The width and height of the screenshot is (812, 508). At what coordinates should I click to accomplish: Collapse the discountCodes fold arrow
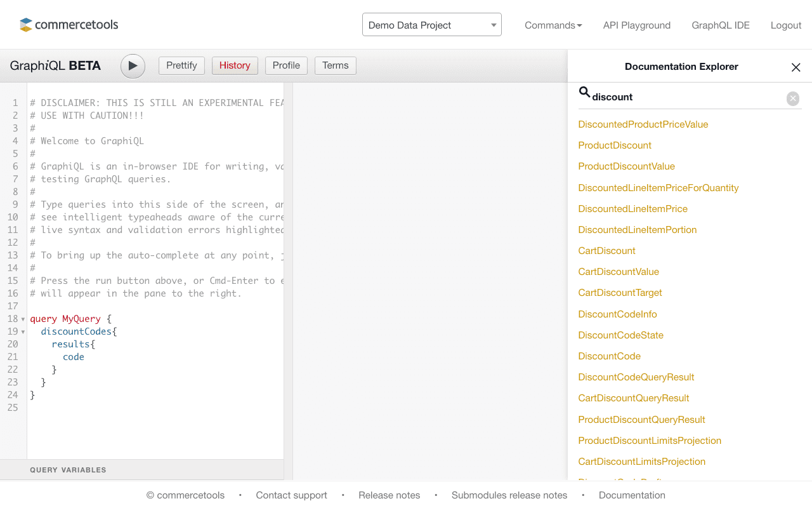[23, 332]
